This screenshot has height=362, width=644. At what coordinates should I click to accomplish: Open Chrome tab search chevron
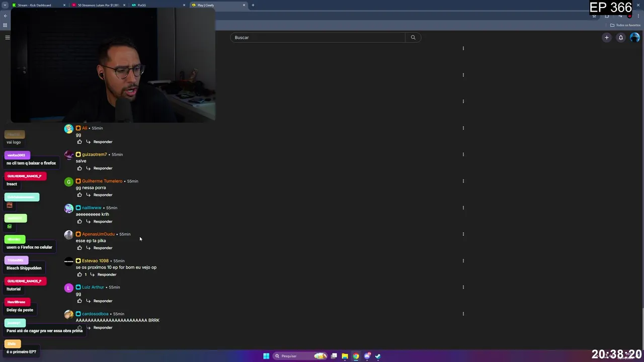coord(5,5)
